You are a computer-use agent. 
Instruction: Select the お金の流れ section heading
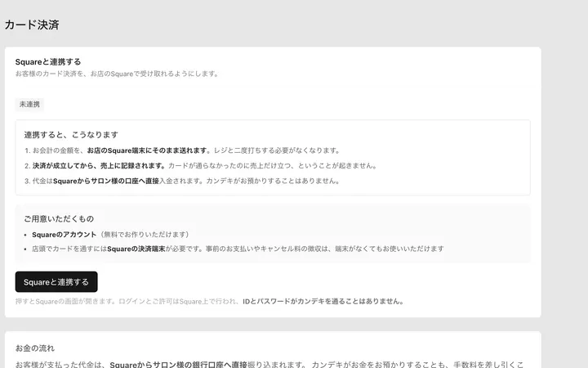pyautogui.click(x=35, y=348)
